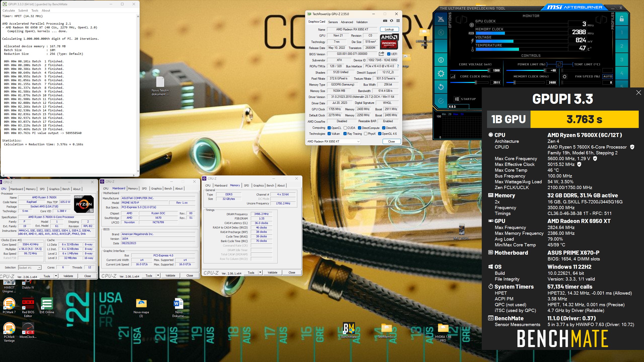Screen dimensions: 644x362
Task: Click Close in the Mainboard CPU-Z window
Action: pyautogui.click(x=190, y=276)
